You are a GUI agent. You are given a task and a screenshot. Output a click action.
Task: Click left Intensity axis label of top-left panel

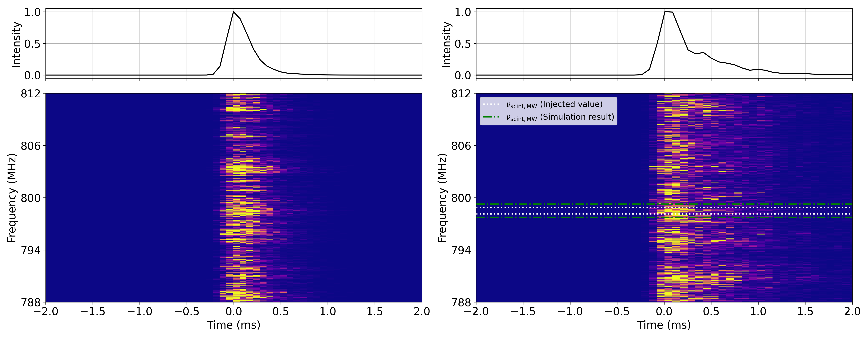coord(16,44)
